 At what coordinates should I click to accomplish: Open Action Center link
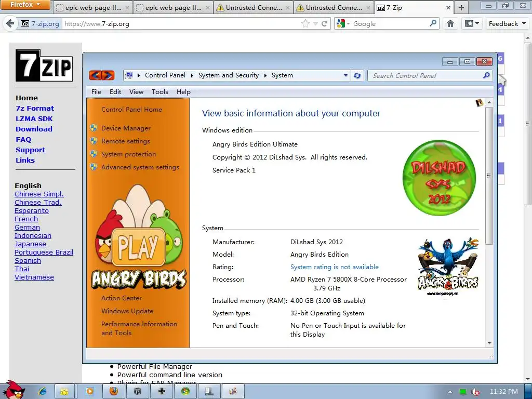click(x=122, y=298)
